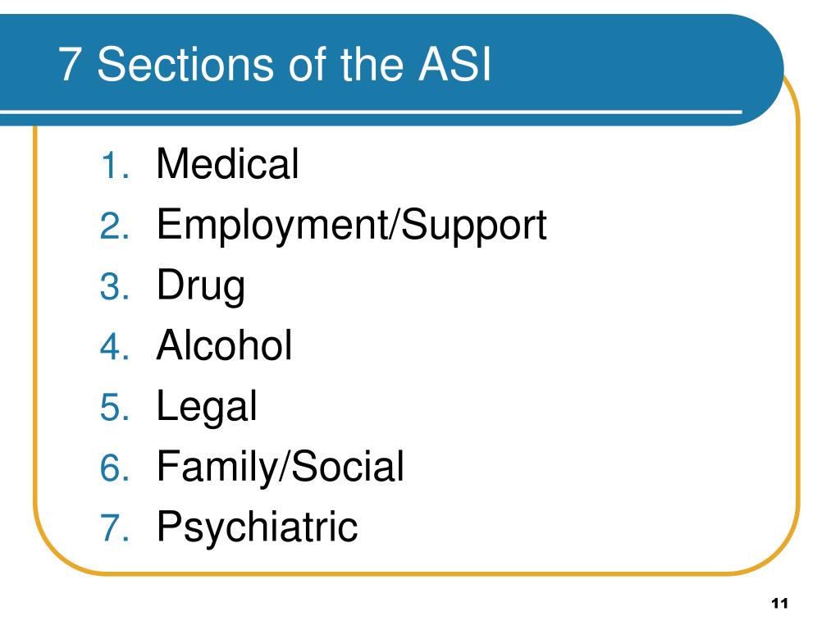Click the blue number 7 marker
This screenshot has height=630, width=840.
115,528
